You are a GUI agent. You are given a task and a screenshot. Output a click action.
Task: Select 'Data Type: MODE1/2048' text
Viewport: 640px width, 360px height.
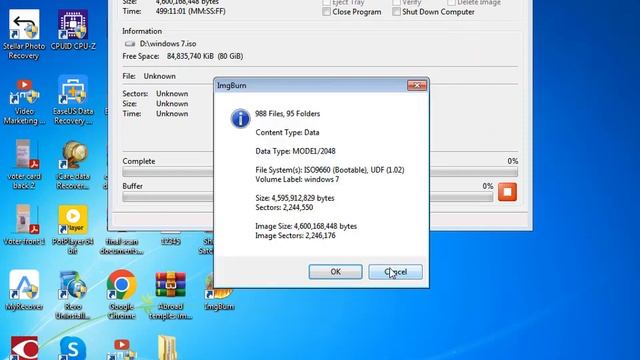(296, 151)
